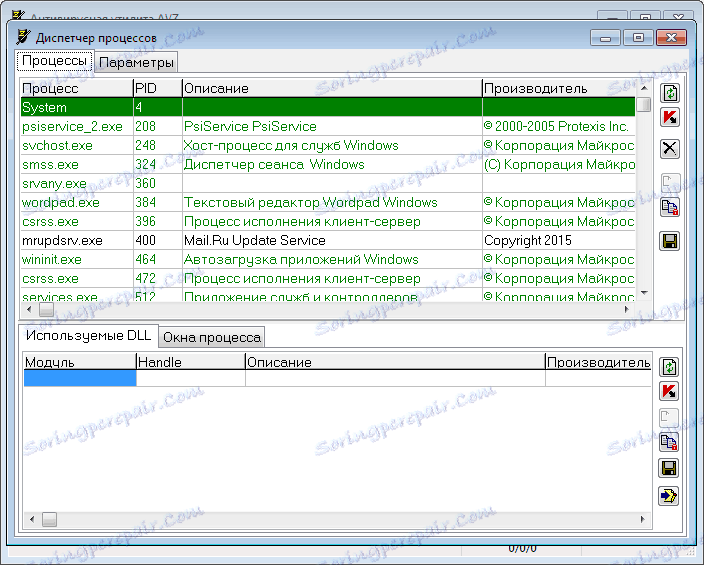Click the greyed blank-document icon beside the DLL list
Viewport: 704px width, 565px height.
click(x=669, y=418)
